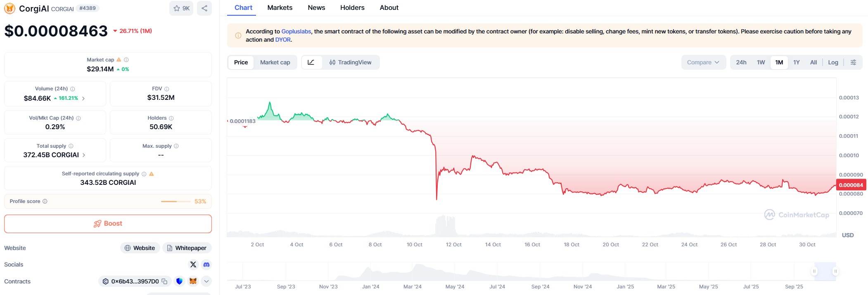Select Price chart view
This screenshot has height=295, width=868.
[241, 62]
